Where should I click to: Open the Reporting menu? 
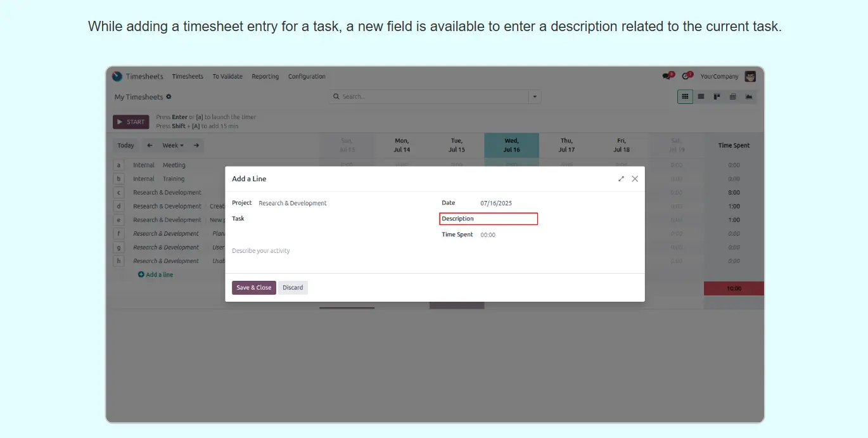[265, 77]
